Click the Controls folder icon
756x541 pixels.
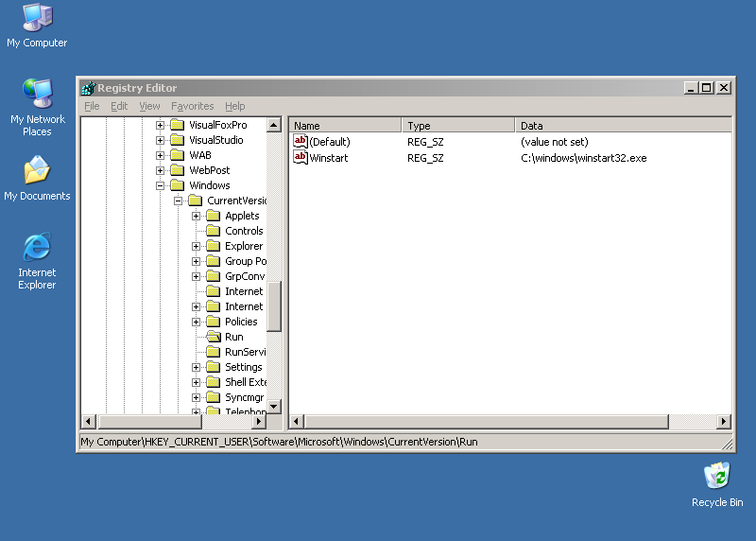214,231
